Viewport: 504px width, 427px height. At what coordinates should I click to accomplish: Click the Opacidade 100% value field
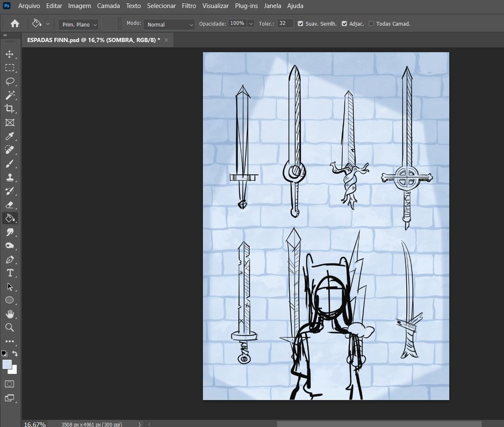click(x=237, y=23)
